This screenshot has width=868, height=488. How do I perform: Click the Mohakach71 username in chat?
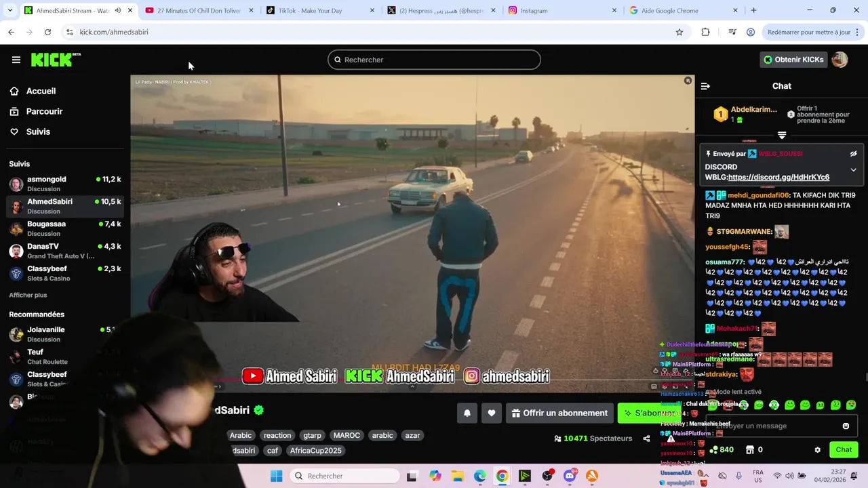point(736,329)
